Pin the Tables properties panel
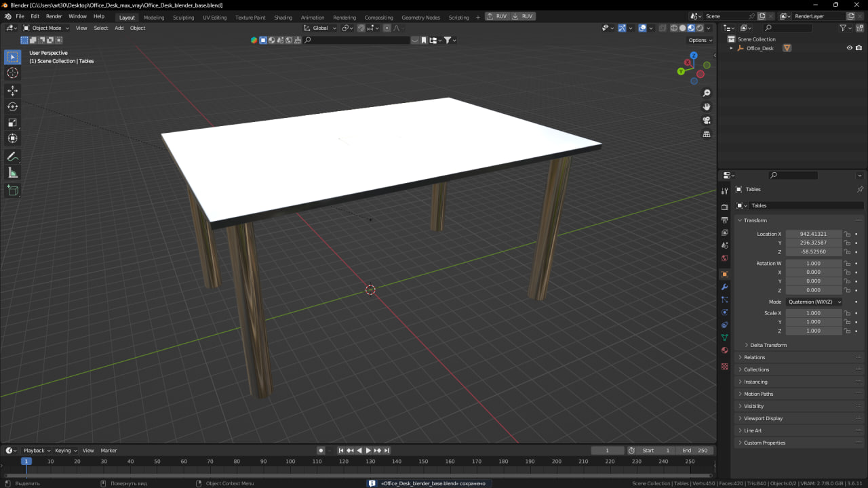Image resolution: width=868 pixels, height=488 pixels. click(x=860, y=189)
